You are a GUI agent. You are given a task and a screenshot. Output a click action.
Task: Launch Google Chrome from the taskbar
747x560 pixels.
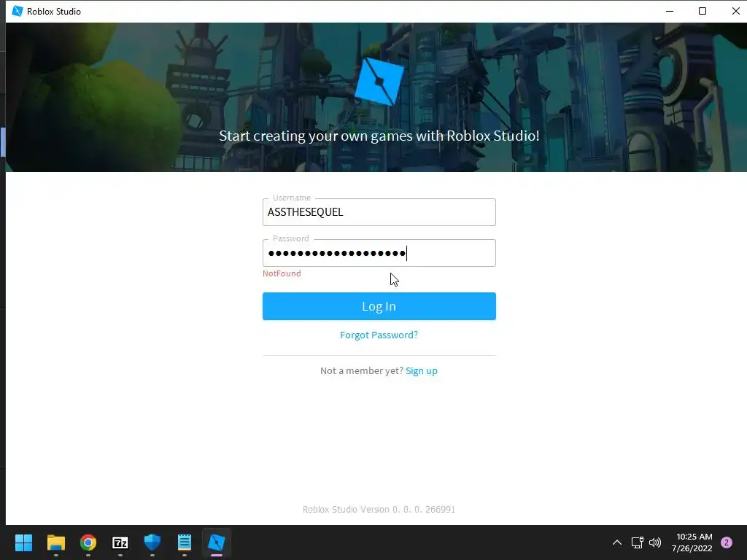click(88, 542)
